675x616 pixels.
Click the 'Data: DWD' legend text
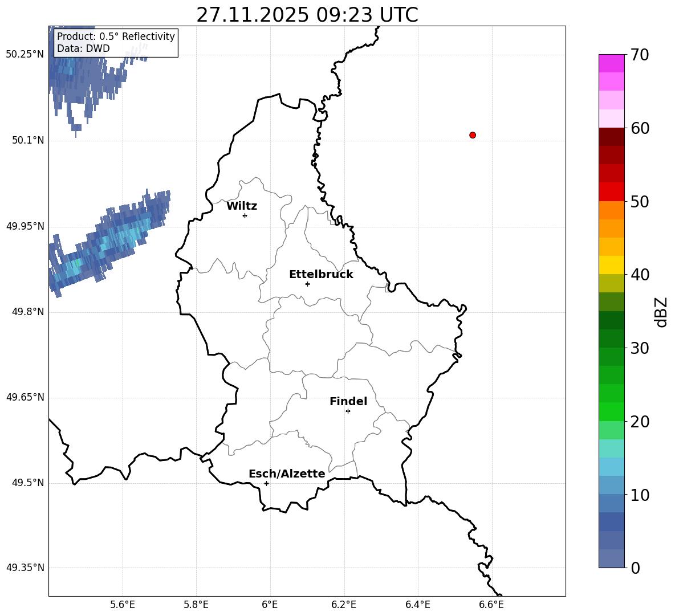click(x=83, y=48)
